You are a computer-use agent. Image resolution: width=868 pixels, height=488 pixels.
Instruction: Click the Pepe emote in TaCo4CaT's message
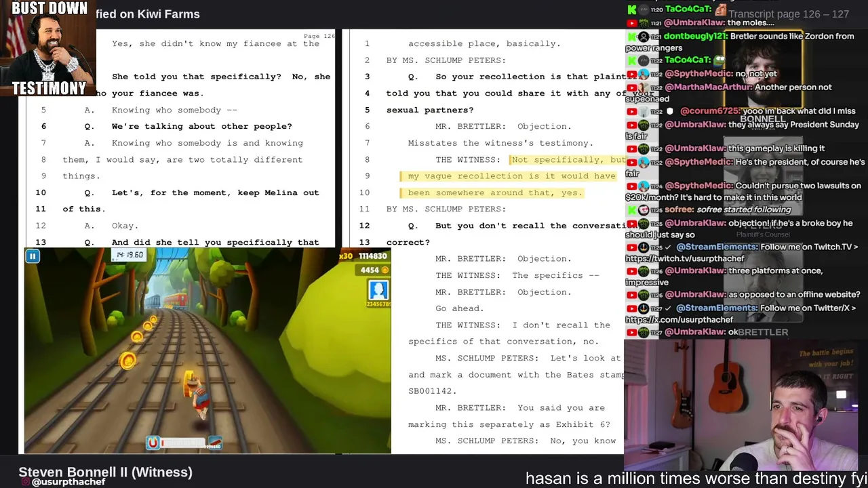point(718,60)
